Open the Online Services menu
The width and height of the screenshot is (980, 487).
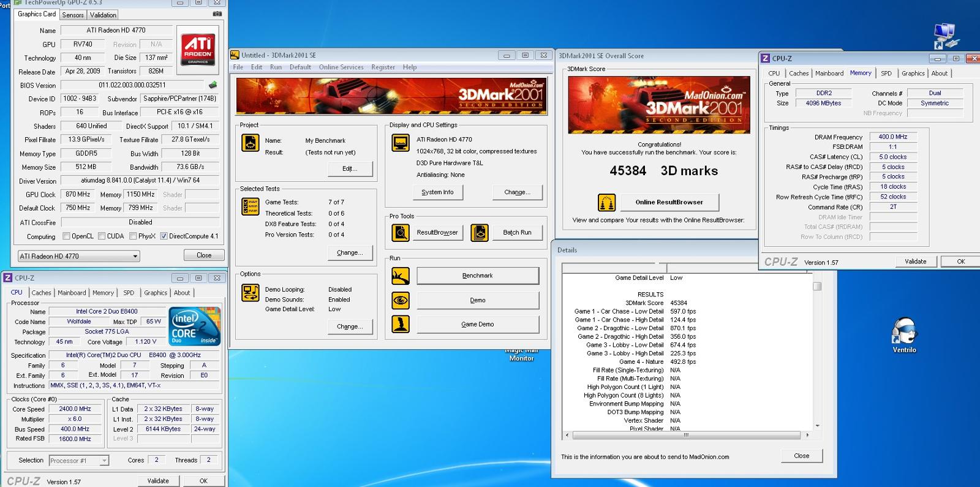click(x=341, y=67)
